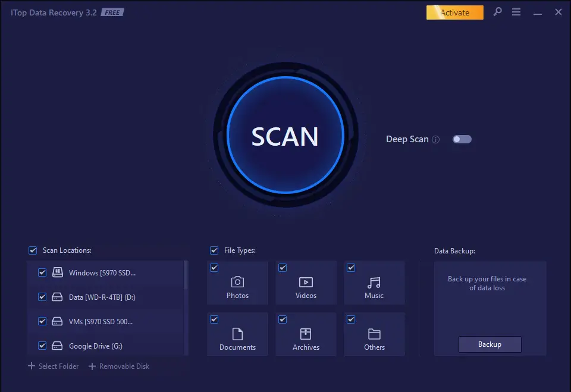Uncheck the Data [WD-R-4TB] drive checkbox
The image size is (571, 392).
point(42,297)
